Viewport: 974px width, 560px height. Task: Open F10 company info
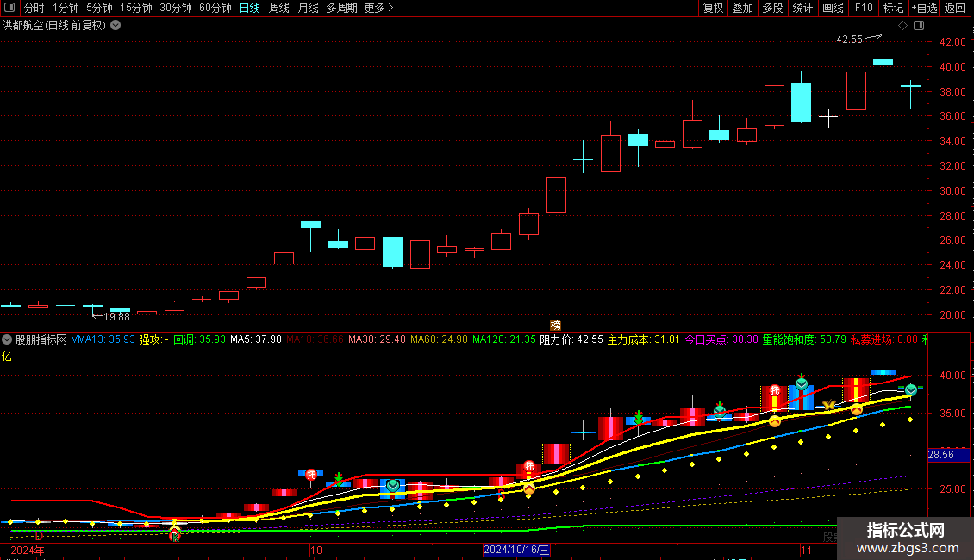(864, 8)
